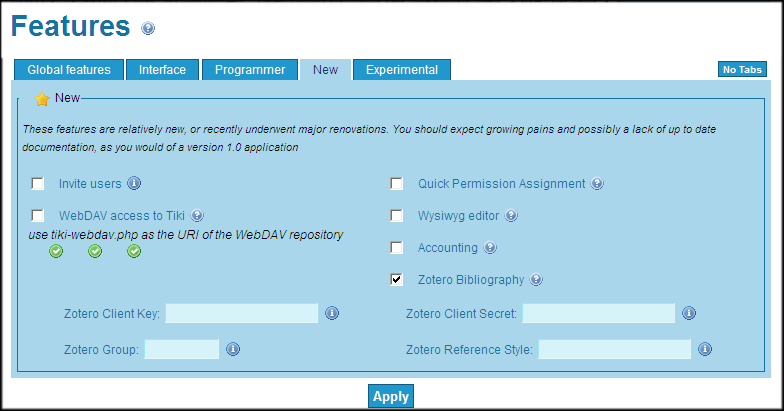Enable the Invite users checkbox

pos(38,184)
